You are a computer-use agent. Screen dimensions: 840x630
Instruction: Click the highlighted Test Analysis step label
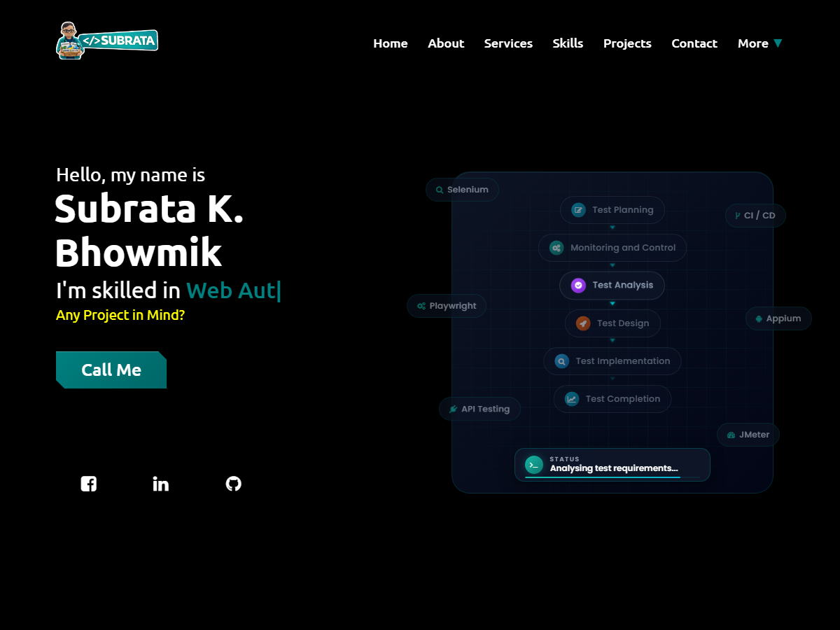623,286
